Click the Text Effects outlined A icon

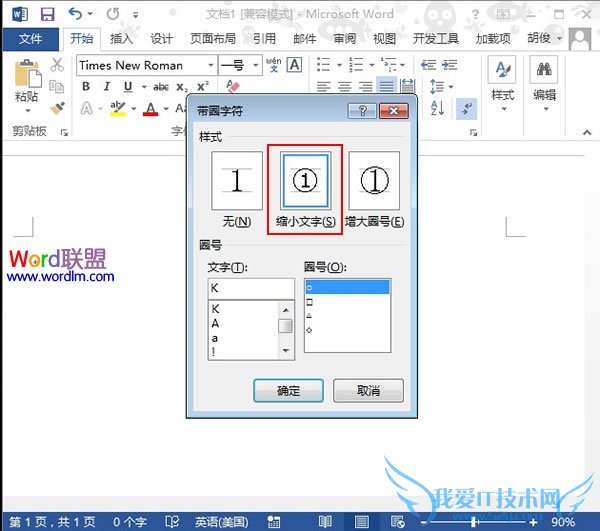pos(87,109)
